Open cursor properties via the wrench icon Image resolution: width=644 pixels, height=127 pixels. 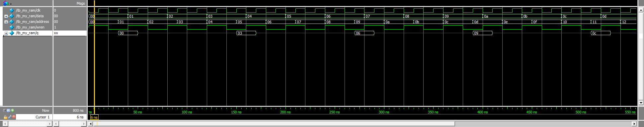10,117
